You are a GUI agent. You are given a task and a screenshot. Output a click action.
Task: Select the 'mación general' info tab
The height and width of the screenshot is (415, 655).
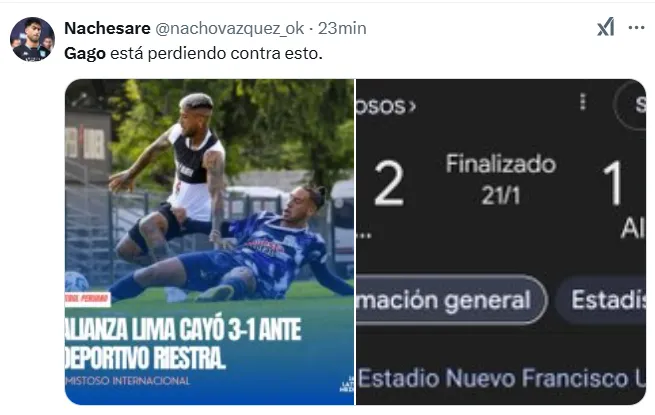(x=451, y=300)
